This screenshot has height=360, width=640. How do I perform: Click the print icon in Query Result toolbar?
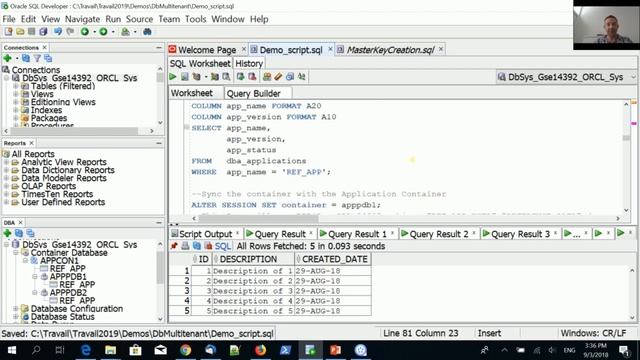coord(185,246)
